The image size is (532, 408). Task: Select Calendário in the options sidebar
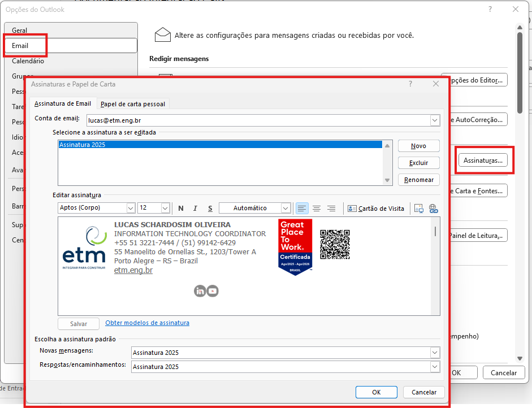point(28,61)
